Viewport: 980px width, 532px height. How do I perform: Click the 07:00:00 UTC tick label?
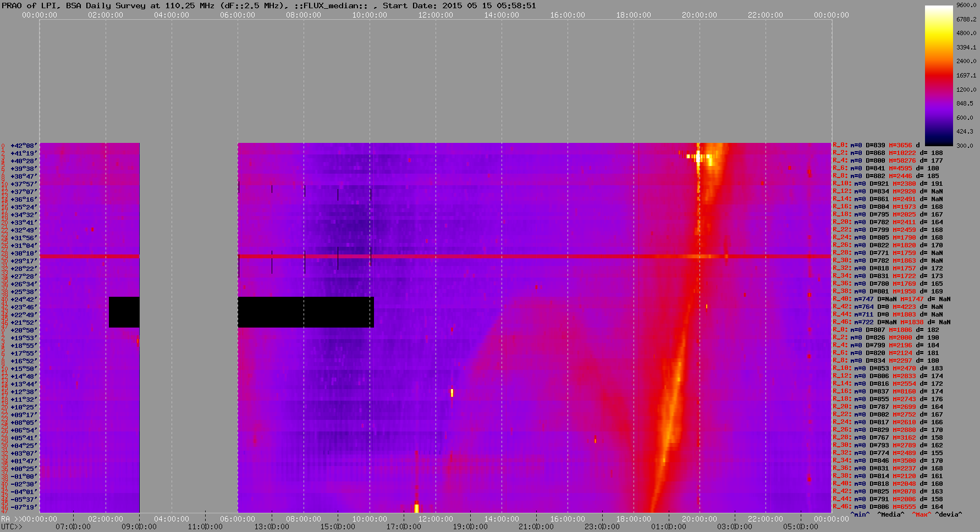click(73, 527)
